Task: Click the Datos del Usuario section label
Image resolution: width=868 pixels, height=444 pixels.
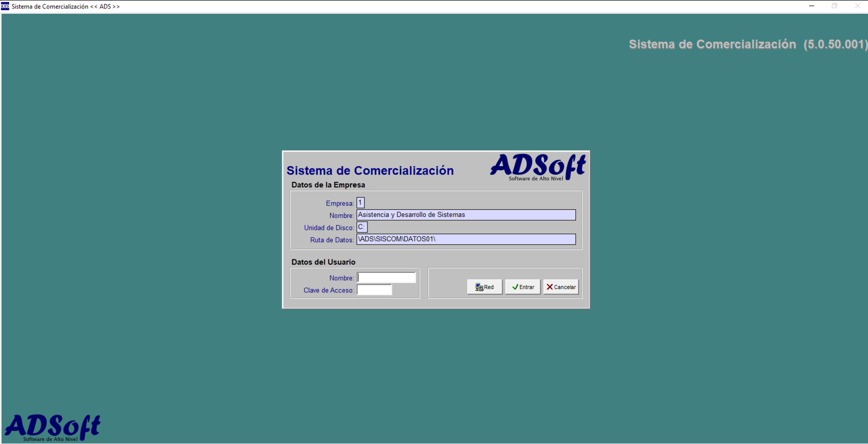Action: [x=323, y=262]
